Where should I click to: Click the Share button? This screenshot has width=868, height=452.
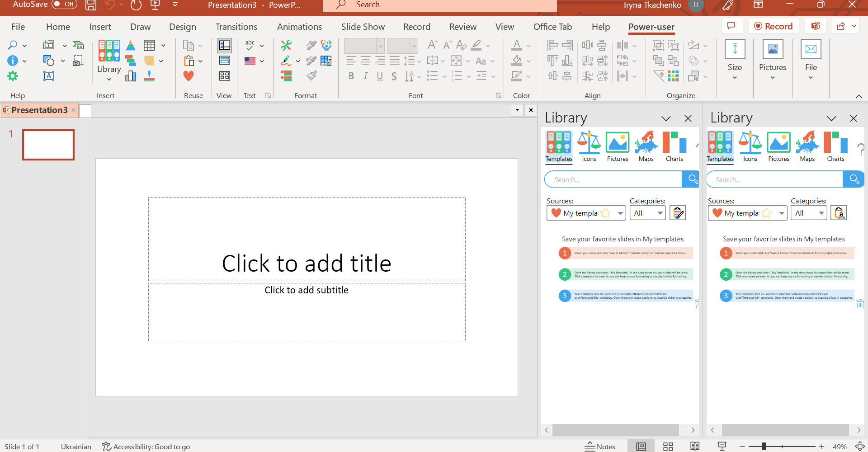[841, 26]
